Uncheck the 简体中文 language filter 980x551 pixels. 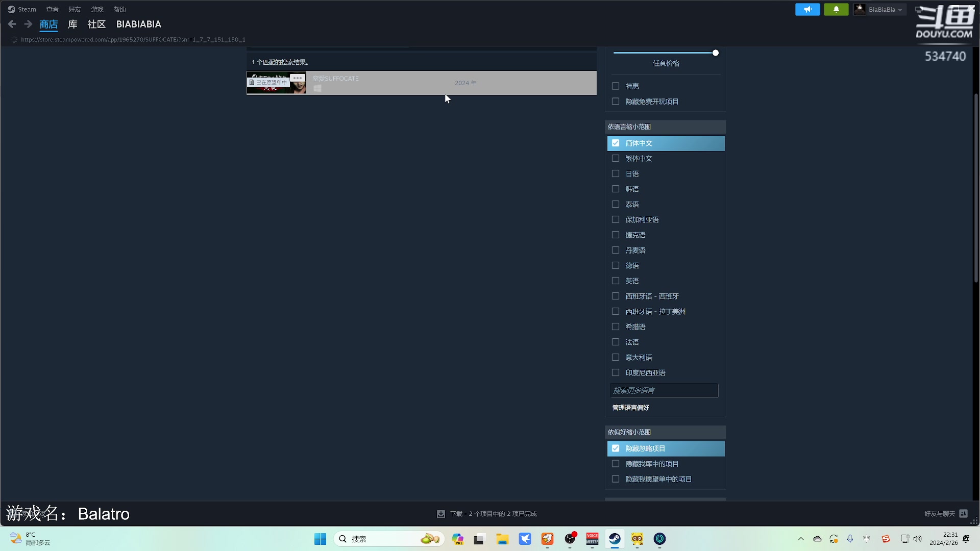point(616,143)
